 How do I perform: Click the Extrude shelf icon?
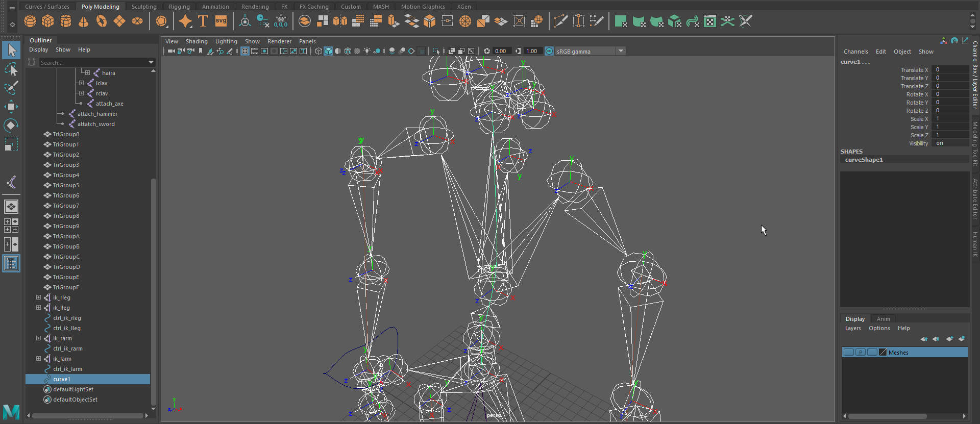[x=393, y=21]
